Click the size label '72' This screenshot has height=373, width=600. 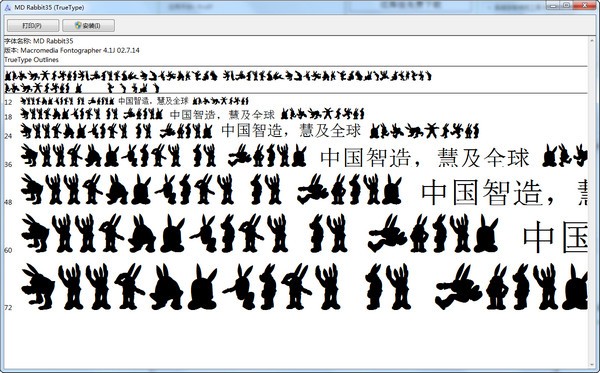[x=8, y=308]
